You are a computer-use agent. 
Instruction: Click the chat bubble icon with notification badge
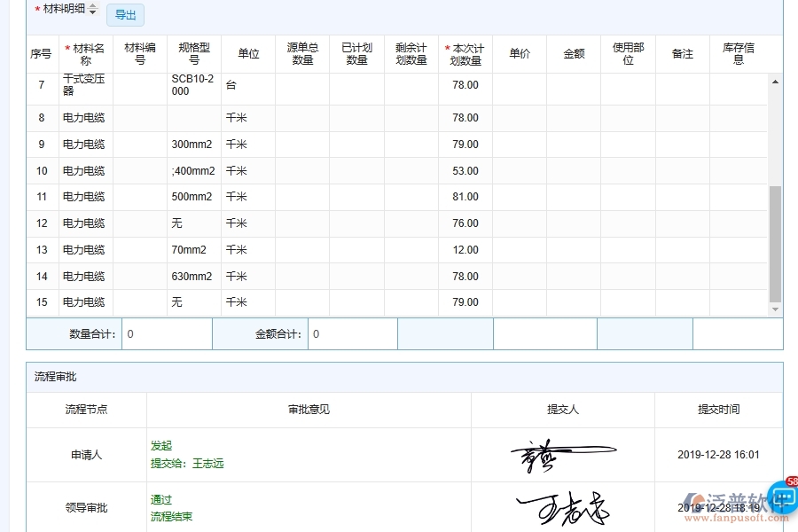(x=780, y=500)
